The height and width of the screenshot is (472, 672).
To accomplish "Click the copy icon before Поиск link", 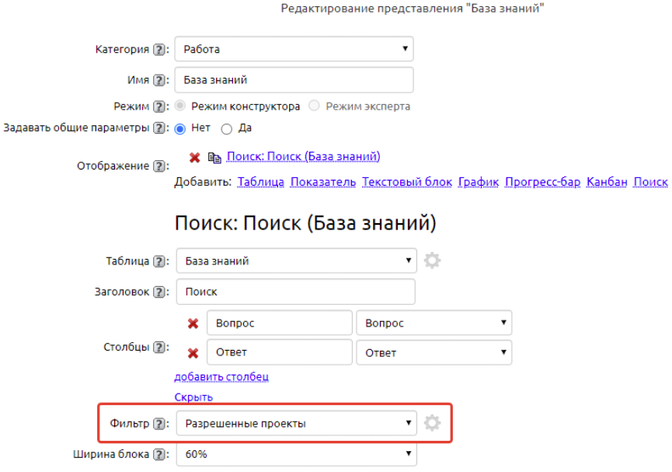I will [215, 158].
